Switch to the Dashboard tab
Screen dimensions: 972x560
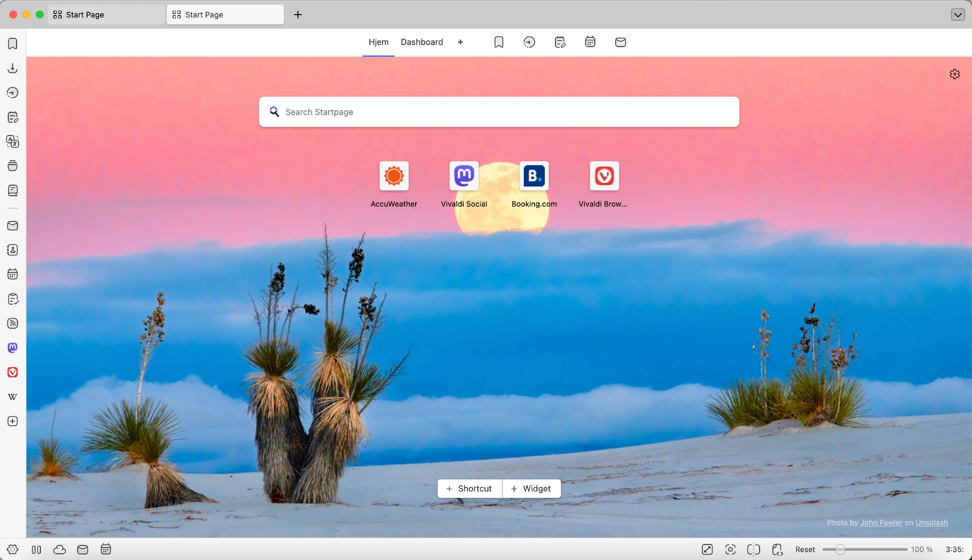421,42
